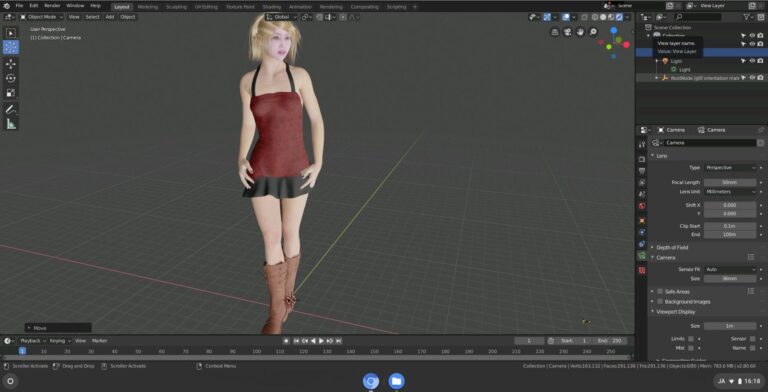Check the Name checkbox in Viewport Display
Screen dimensions: 768x392
[752, 348]
